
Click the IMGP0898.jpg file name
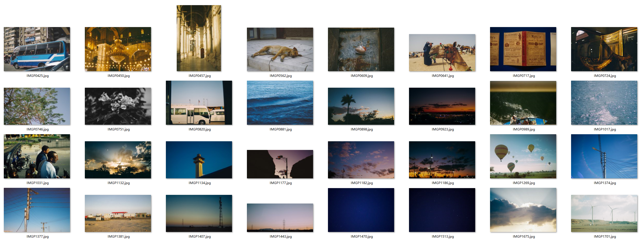point(362,129)
